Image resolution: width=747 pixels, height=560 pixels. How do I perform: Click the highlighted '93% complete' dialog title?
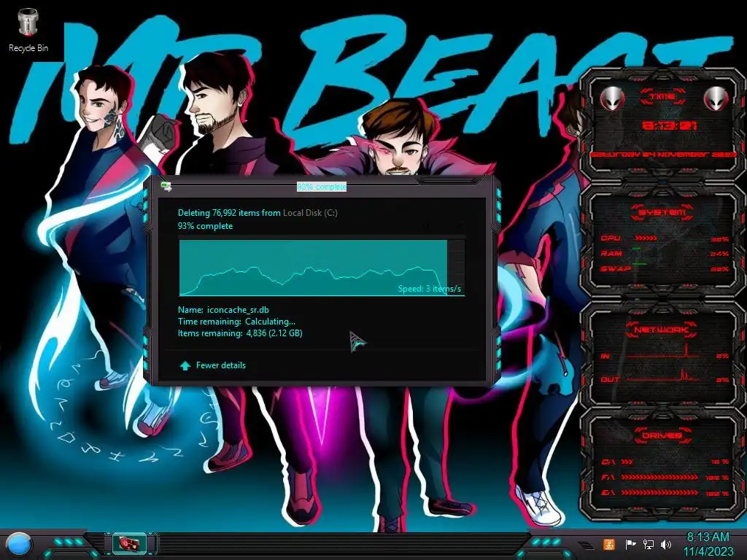click(x=322, y=187)
